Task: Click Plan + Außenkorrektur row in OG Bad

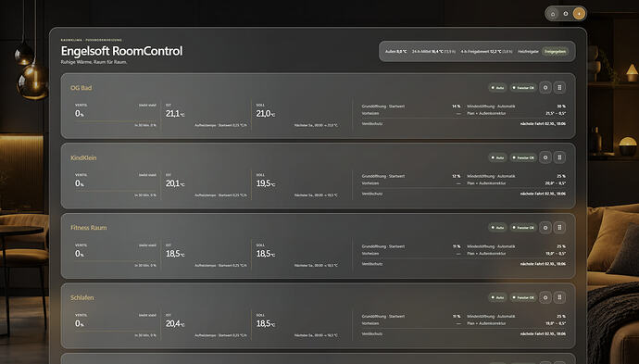Action: pos(517,113)
